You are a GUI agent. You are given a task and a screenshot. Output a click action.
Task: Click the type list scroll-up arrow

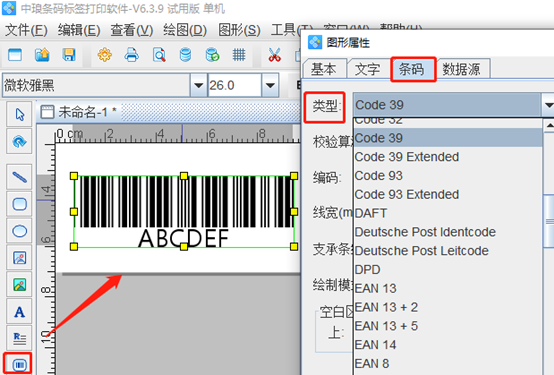(549, 125)
